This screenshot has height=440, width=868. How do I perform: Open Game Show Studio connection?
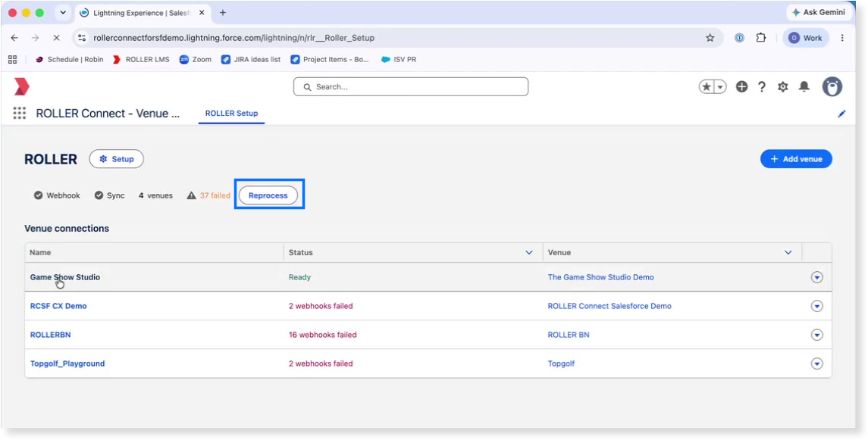pos(64,277)
